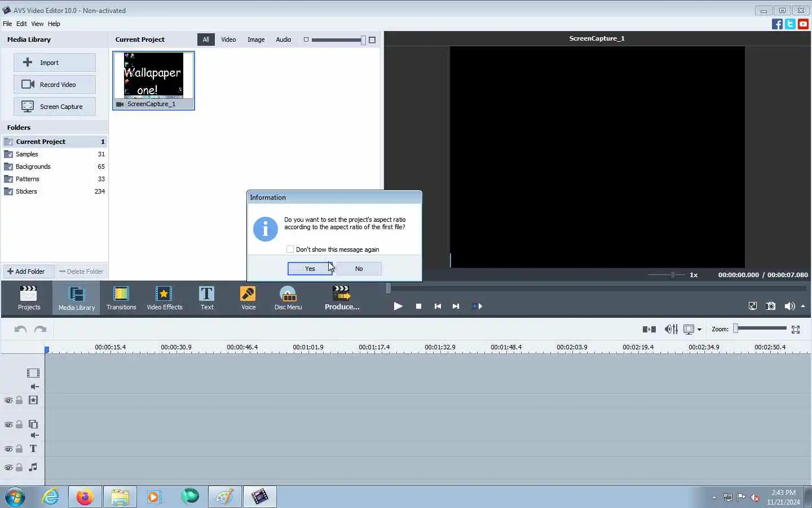The width and height of the screenshot is (812, 508).
Task: Adjust the timeline Zoom slider
Action: coord(736,329)
